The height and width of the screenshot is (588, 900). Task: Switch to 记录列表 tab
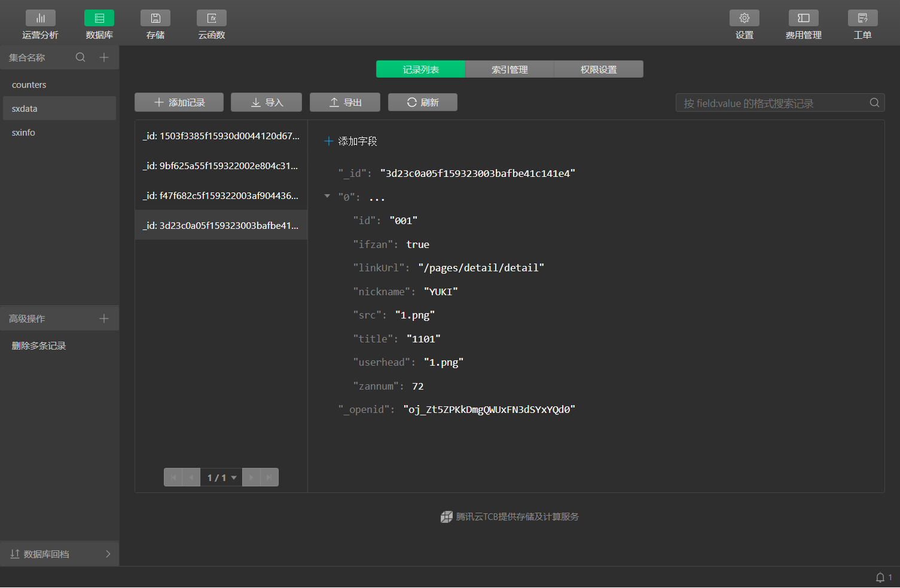point(420,69)
